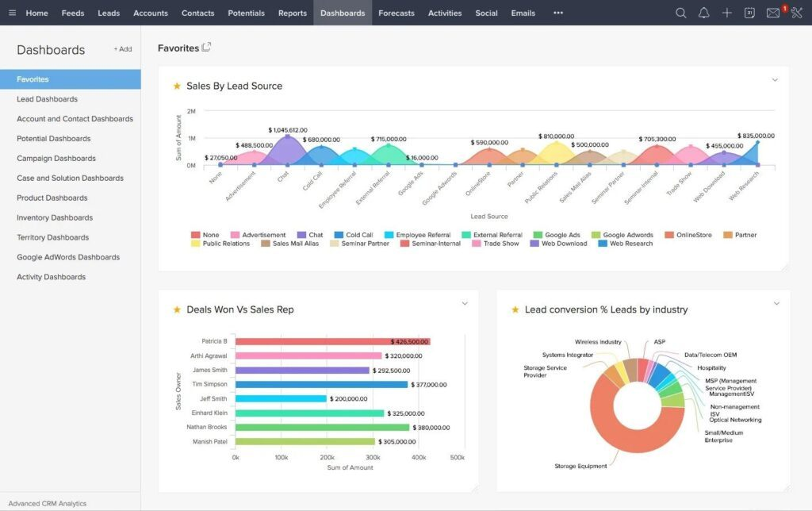Open the overflow ellipsis menu in the navbar

[x=557, y=13]
